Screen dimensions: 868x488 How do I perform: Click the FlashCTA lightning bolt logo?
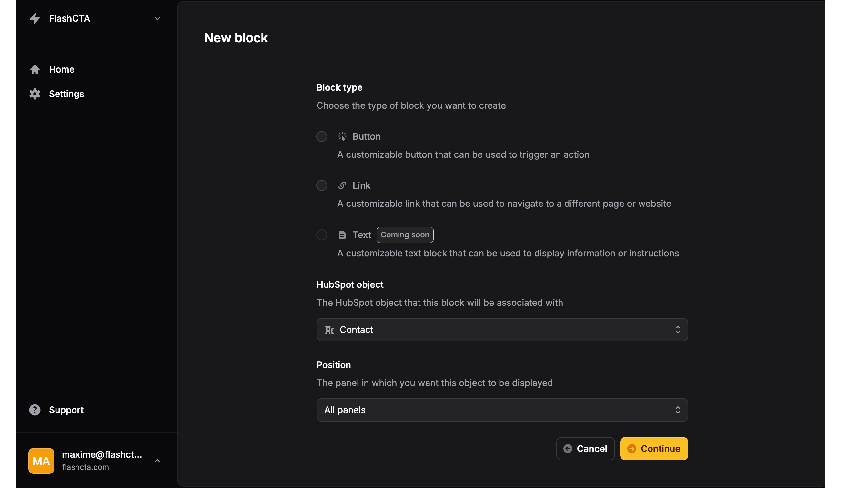point(35,18)
